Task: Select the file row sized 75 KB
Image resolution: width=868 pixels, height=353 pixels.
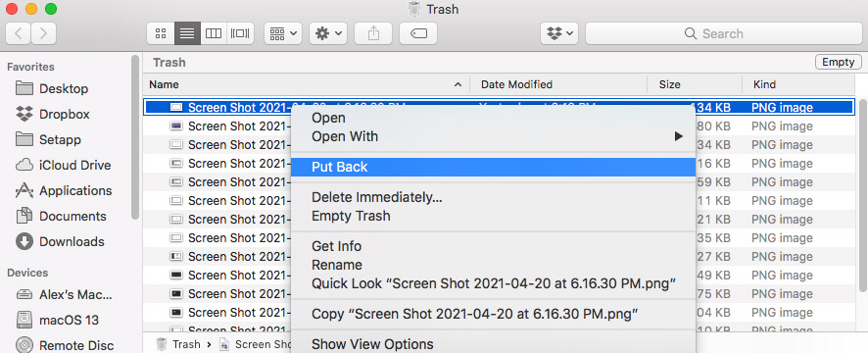Action: click(x=499, y=294)
